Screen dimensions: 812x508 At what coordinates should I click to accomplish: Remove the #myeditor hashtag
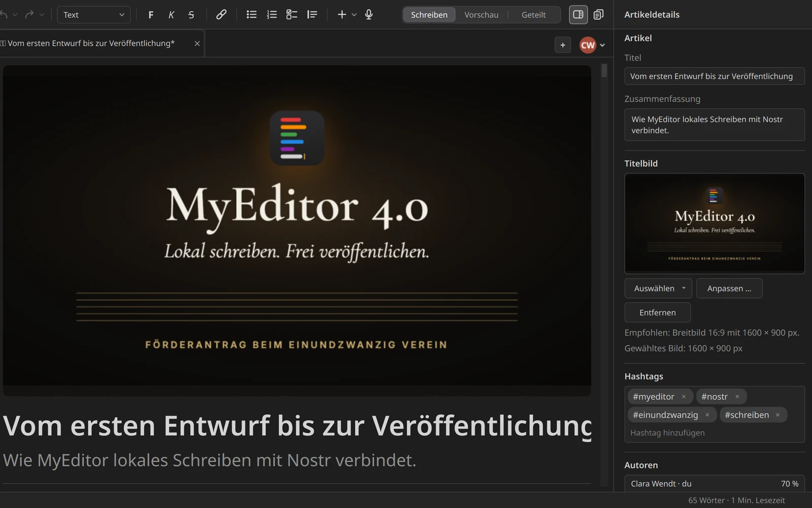point(684,397)
